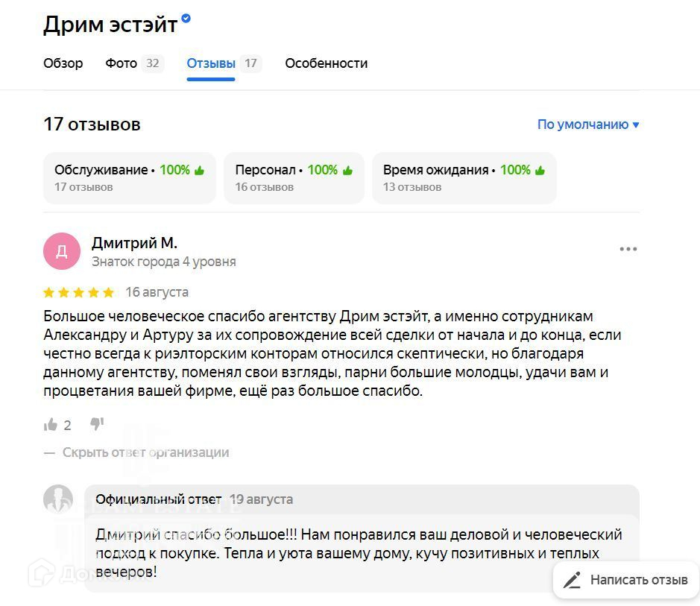Filter reviews by Время ожидания 100%

pos(464,177)
